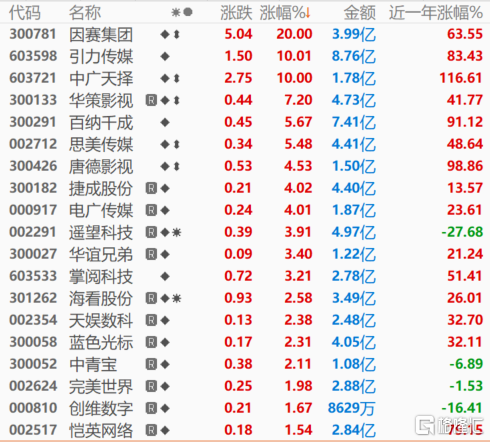
Task: Click the 20.00 percent gain cell
Action: coord(294,34)
